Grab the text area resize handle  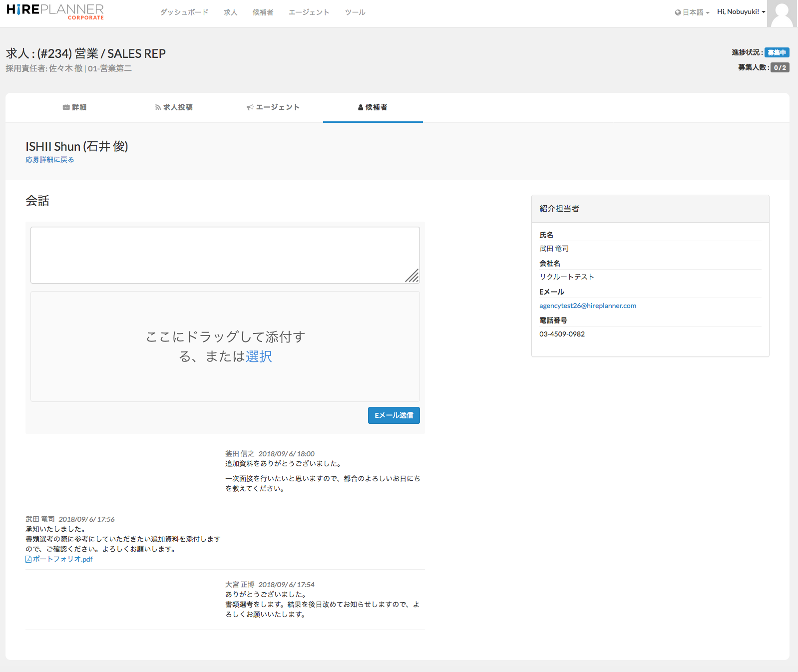pos(413,277)
